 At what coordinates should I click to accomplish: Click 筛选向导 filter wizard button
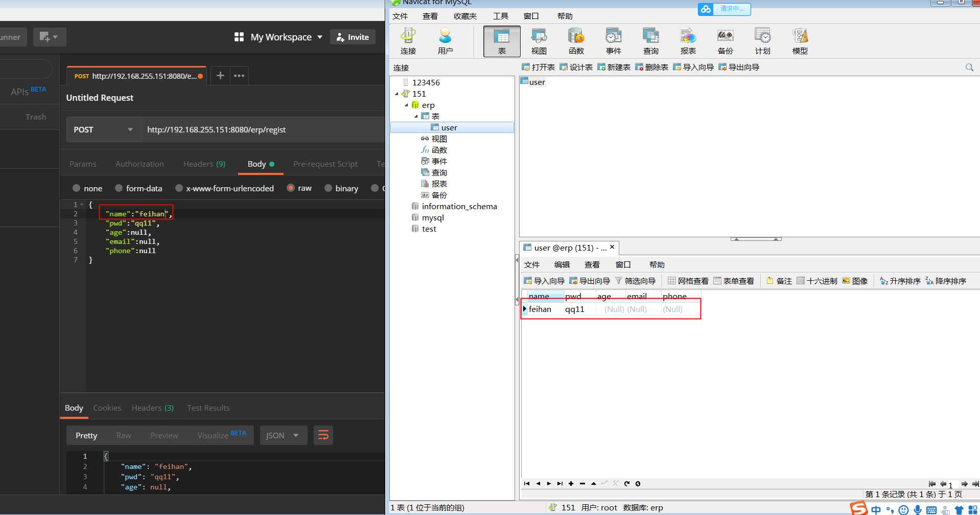636,281
